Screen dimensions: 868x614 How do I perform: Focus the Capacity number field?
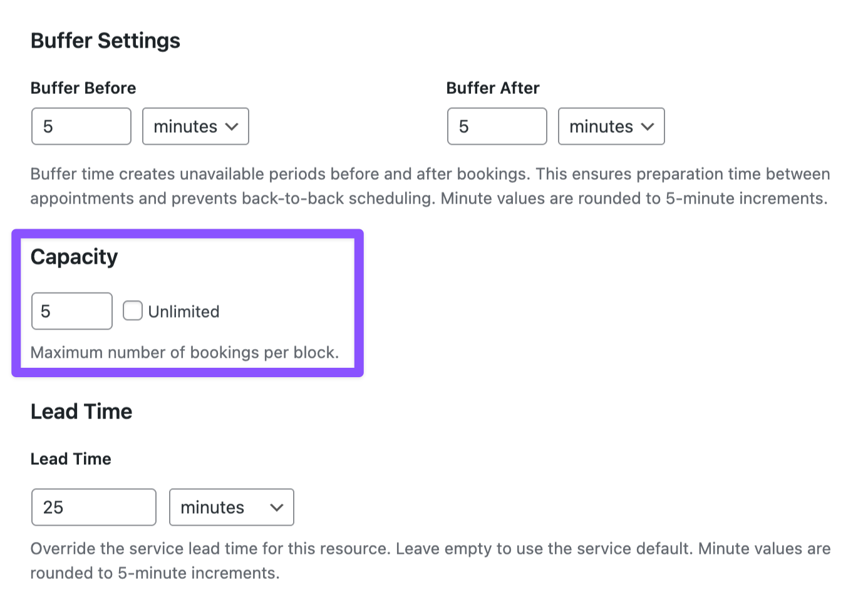[71, 311]
